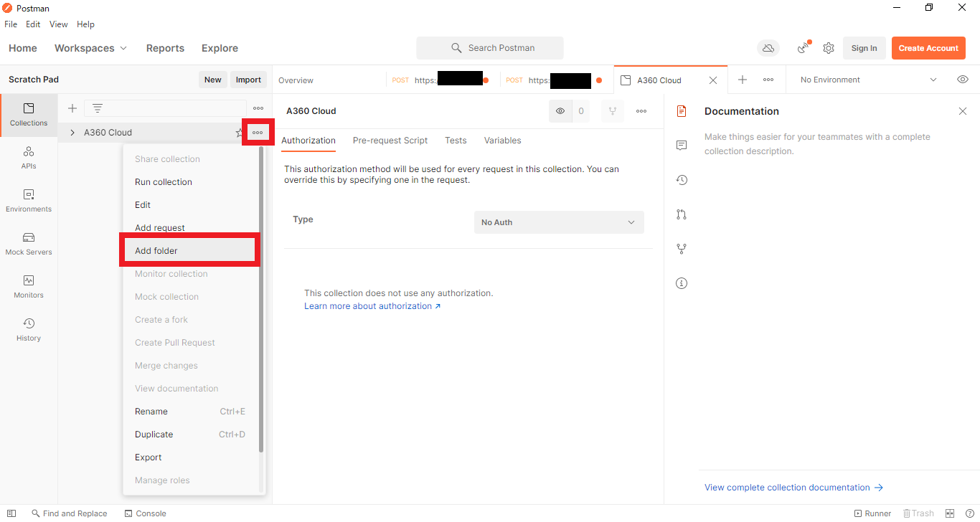Open the Runner
Image resolution: width=980 pixels, height=522 pixels.
click(872, 513)
